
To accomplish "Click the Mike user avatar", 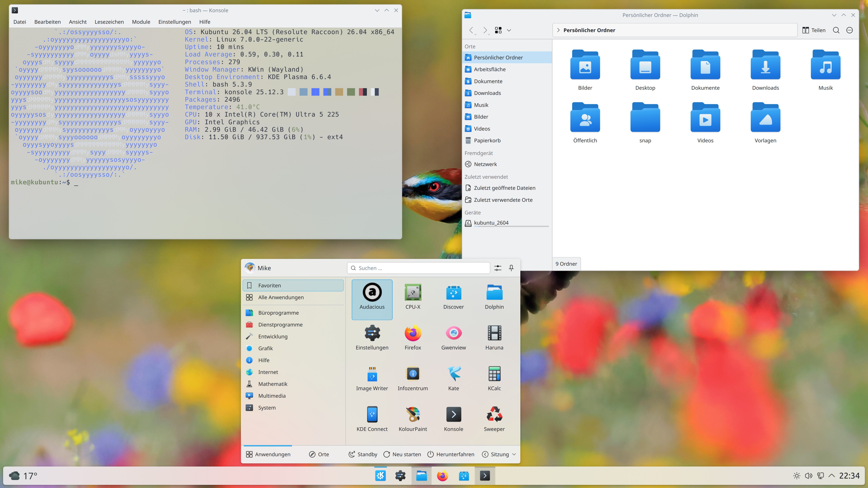I will (x=250, y=268).
